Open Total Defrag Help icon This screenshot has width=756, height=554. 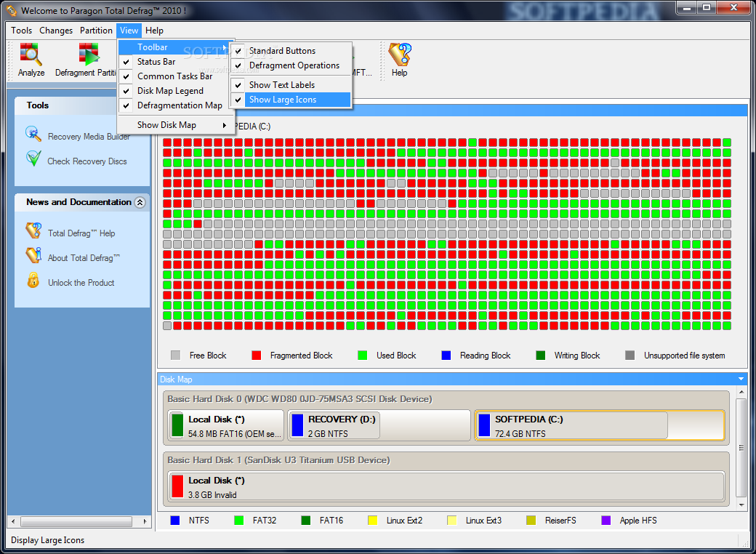33,230
